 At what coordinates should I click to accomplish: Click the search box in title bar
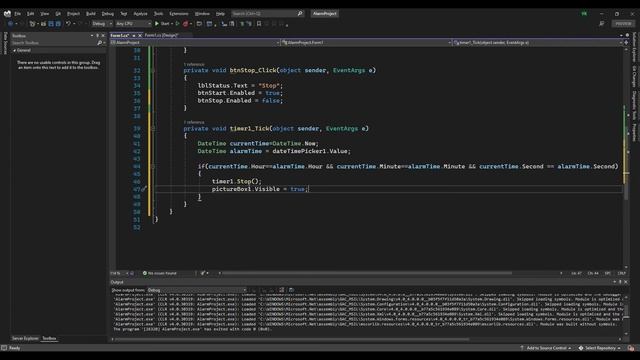(267, 13)
